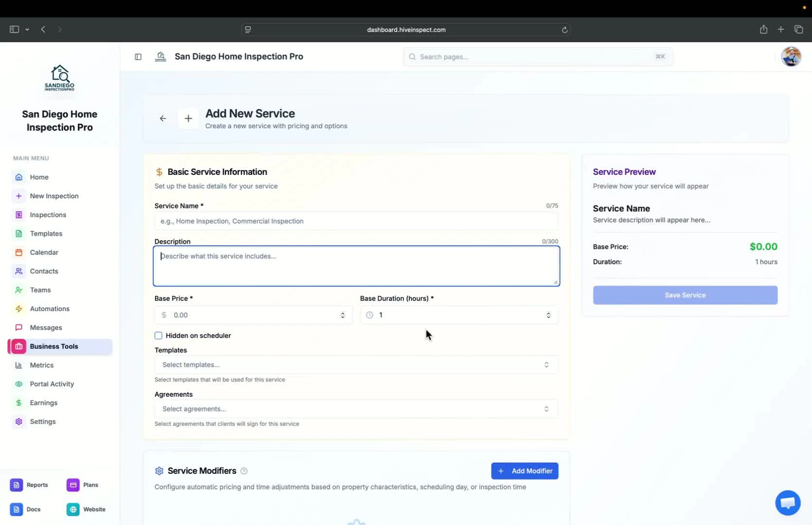Open the Select templates dropdown
This screenshot has height=525, width=812.
point(355,365)
